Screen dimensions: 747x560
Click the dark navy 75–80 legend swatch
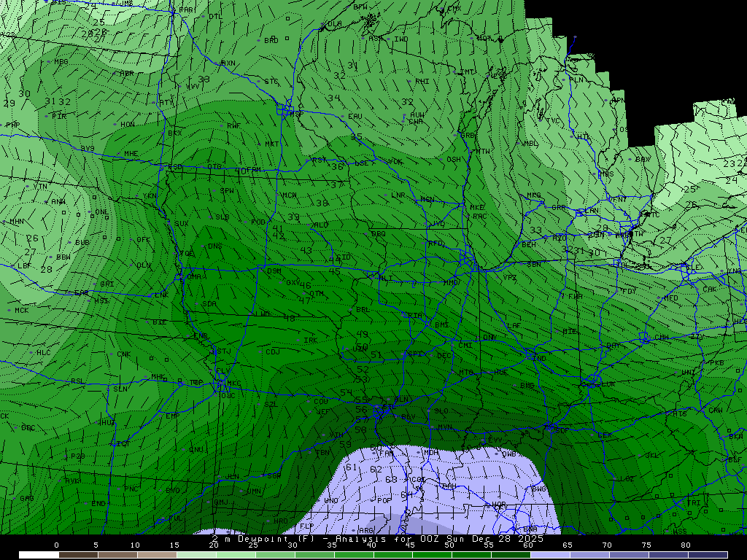668,555
